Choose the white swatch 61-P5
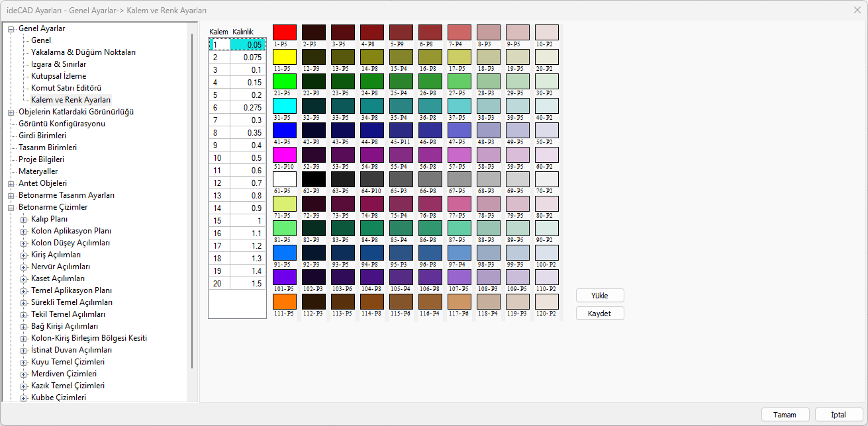 tap(284, 179)
